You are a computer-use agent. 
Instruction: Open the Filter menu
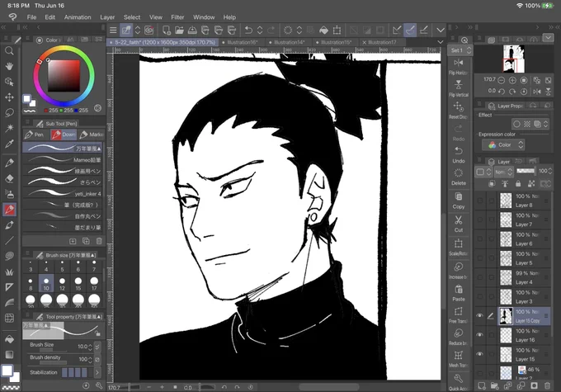[177, 17]
